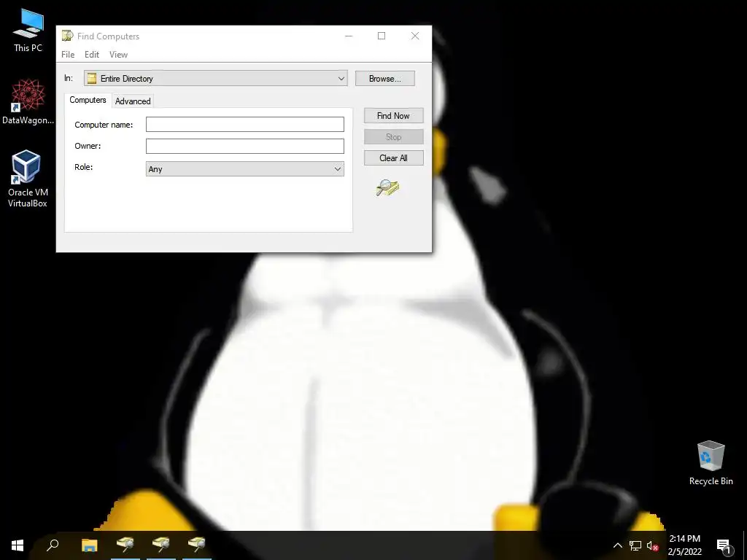The width and height of the screenshot is (747, 560).
Task: Select the DataWagon desktop shortcut
Action: [x=28, y=102]
